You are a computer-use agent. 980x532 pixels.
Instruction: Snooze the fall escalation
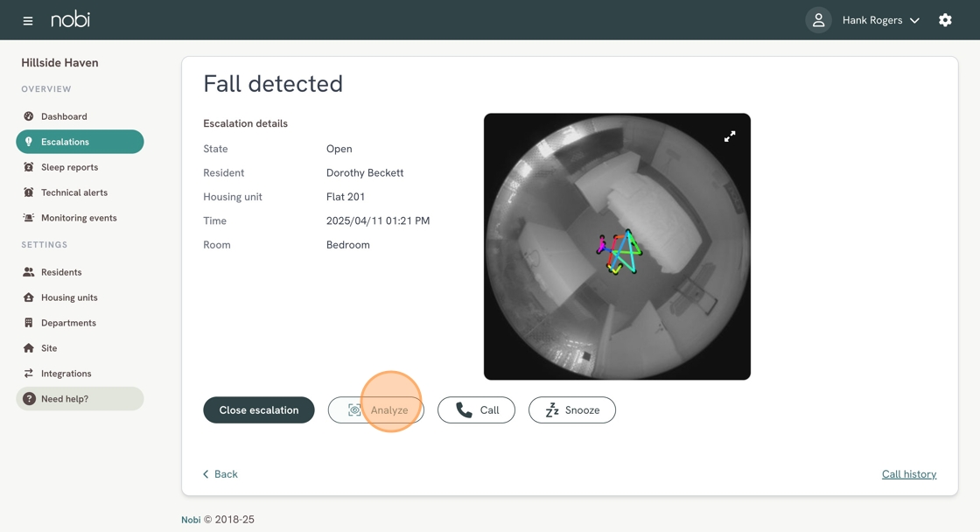[571, 409]
